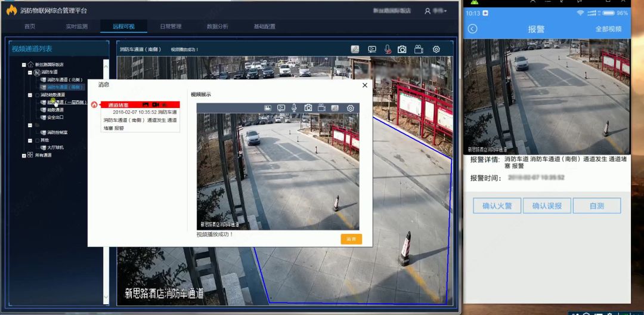Click the snapshot camera icon in main video toolbar

402,50
